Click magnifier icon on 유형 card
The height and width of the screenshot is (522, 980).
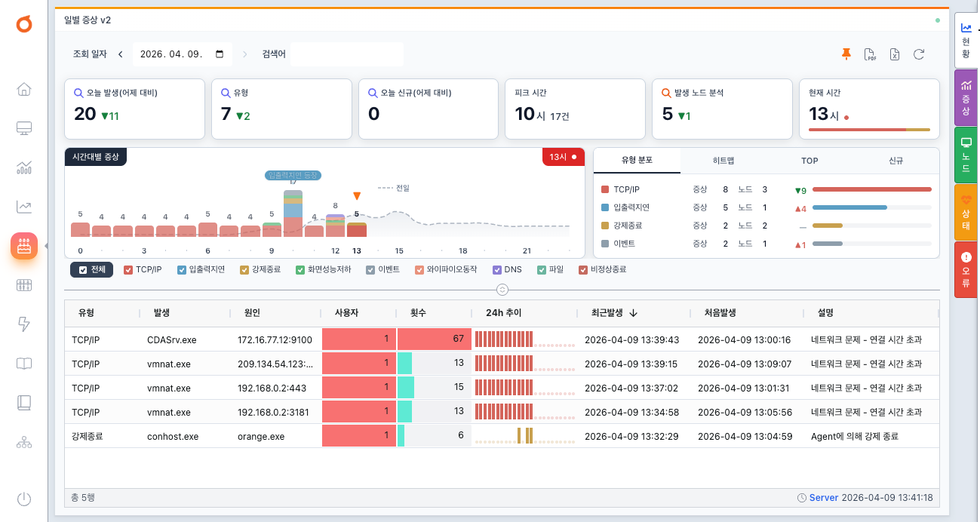click(226, 93)
